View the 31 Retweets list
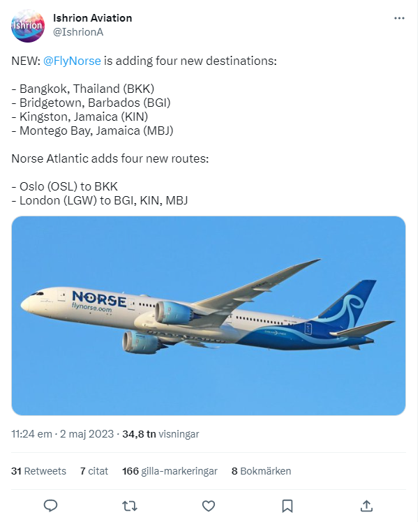Screen dimensions: 420x522 click(38, 471)
